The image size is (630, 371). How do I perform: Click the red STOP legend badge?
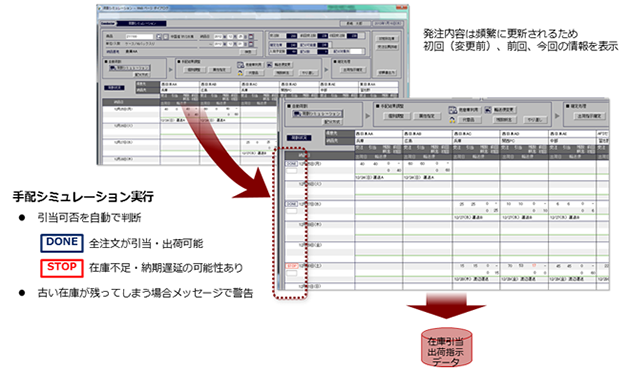click(62, 268)
